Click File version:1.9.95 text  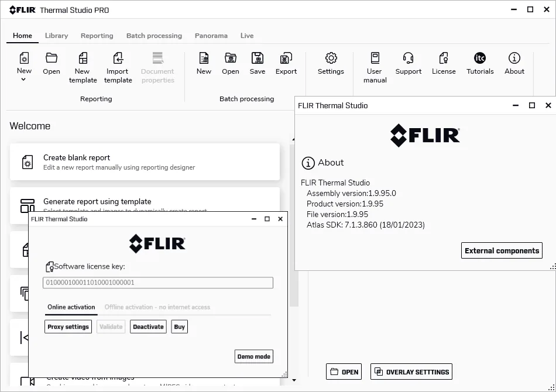[x=337, y=215]
